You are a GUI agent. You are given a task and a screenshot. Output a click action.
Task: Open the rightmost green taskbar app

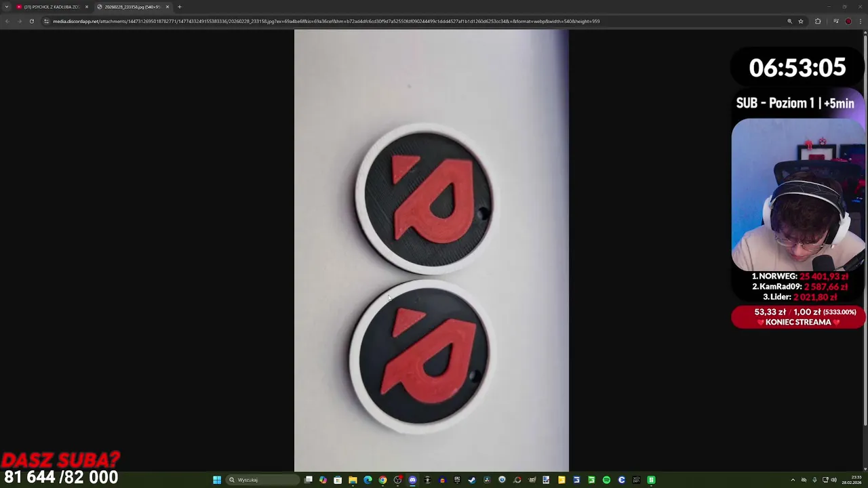(651, 480)
